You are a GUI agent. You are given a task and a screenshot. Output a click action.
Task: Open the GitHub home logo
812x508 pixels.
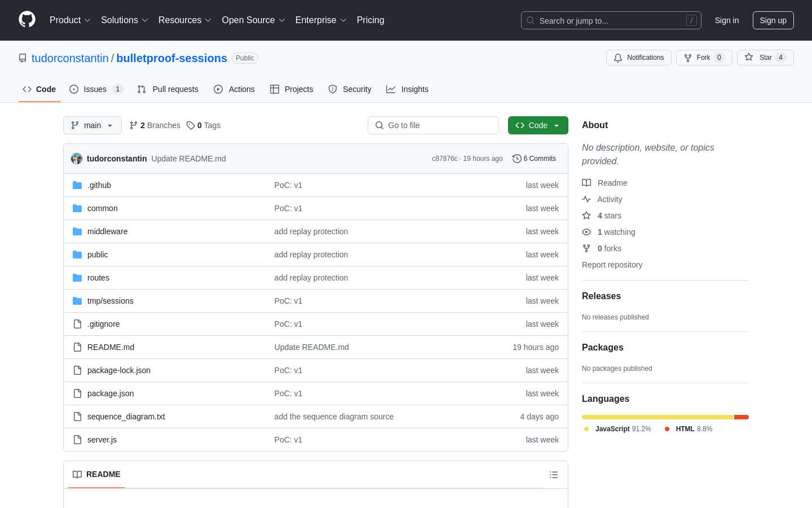click(27, 20)
